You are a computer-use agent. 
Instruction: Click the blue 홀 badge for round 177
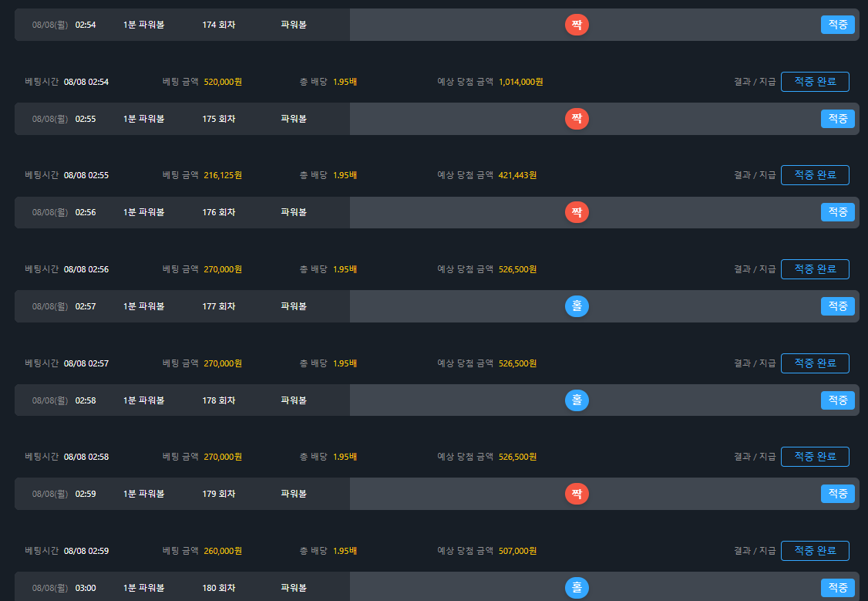point(577,306)
